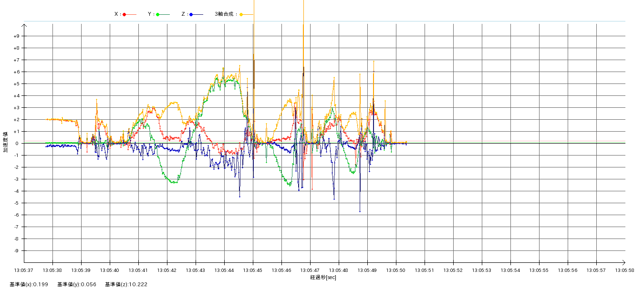Click the 基準値(x):0.199 label
The height and width of the screenshot is (291, 644).
(29, 285)
